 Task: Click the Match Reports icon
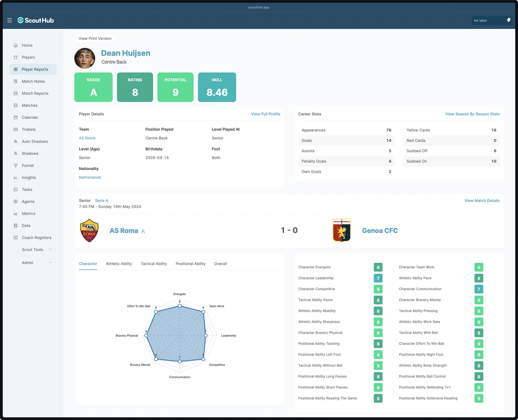[16, 94]
